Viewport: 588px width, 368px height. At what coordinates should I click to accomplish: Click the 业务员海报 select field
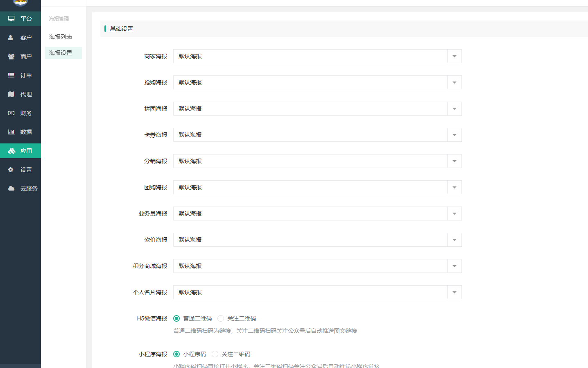click(x=317, y=214)
